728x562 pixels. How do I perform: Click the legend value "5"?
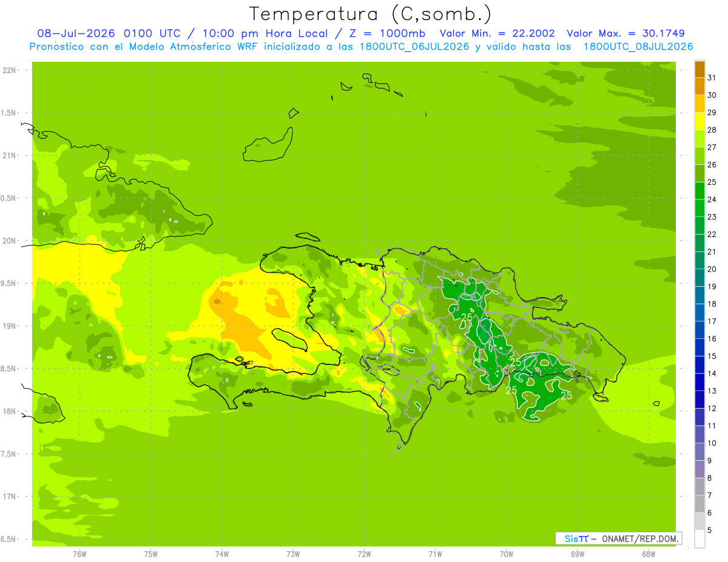pos(710,530)
